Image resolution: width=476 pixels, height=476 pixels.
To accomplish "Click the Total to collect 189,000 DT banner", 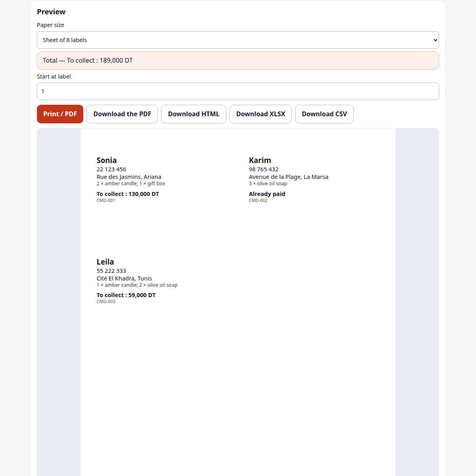I will pyautogui.click(x=238, y=60).
